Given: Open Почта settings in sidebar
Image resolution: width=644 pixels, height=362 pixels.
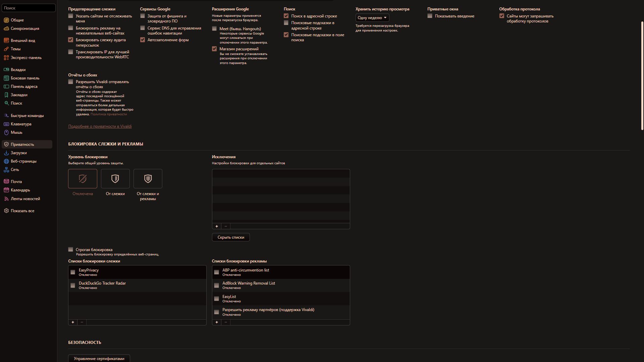Looking at the screenshot, I should [16, 182].
